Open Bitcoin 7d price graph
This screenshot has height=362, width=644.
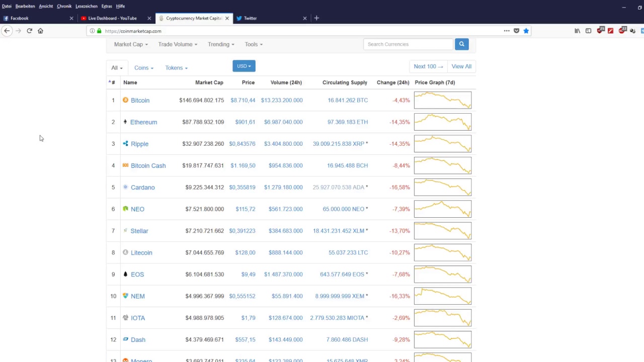pyautogui.click(x=443, y=100)
